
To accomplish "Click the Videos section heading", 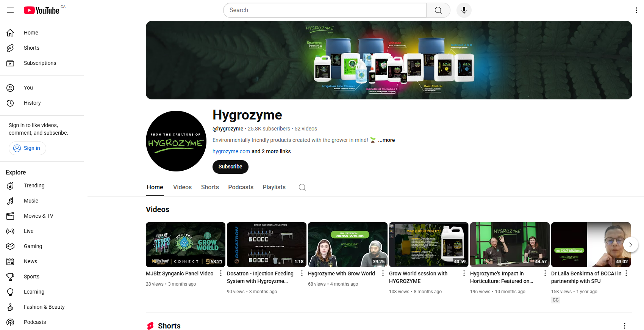I will 158,209.
